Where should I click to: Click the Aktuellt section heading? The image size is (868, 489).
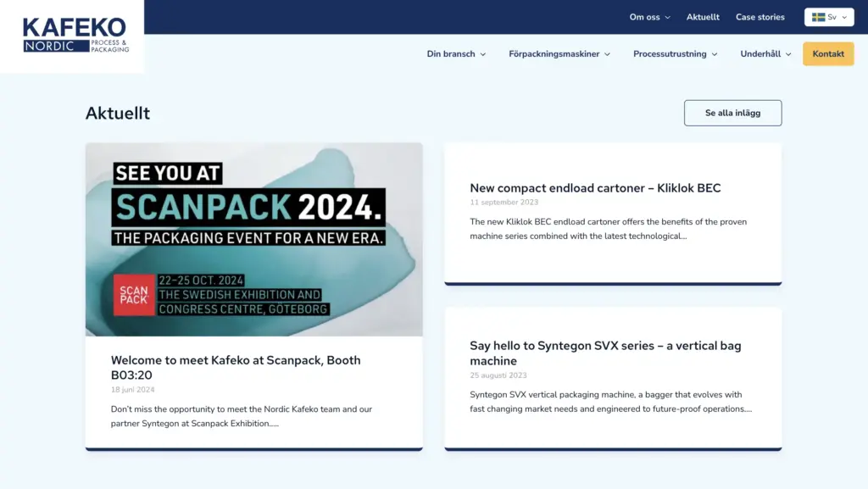point(118,114)
